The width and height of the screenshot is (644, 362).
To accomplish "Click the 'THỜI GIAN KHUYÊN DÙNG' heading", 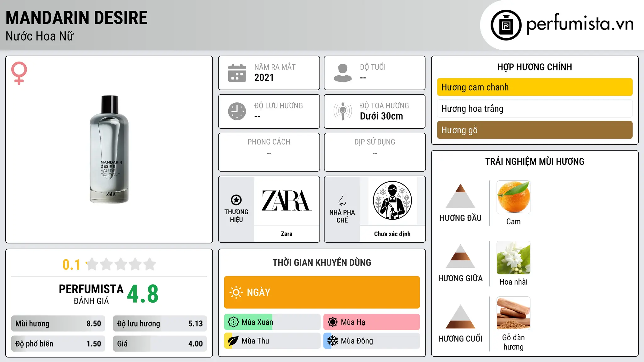I will point(322,262).
